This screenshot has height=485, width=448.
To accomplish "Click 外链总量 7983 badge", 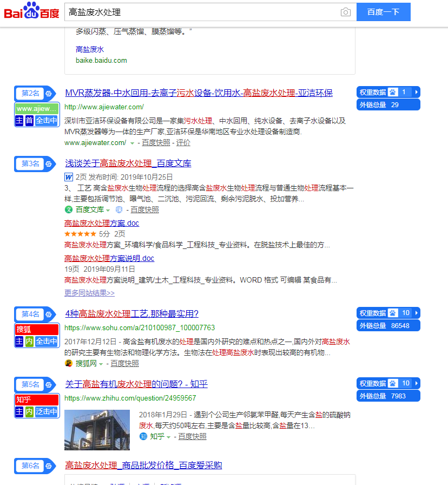I will pos(388,396).
